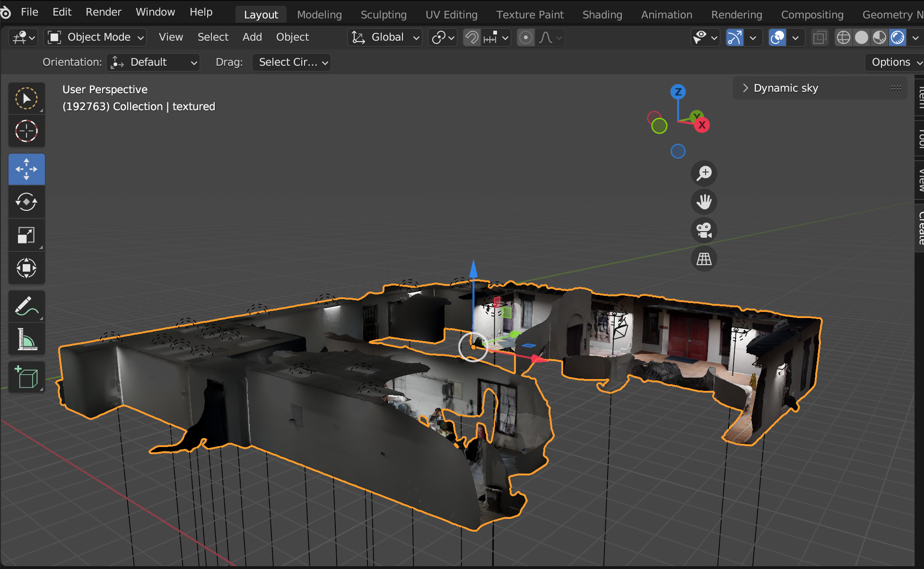
Task: Switch to orthographic grid view button
Action: tap(704, 259)
